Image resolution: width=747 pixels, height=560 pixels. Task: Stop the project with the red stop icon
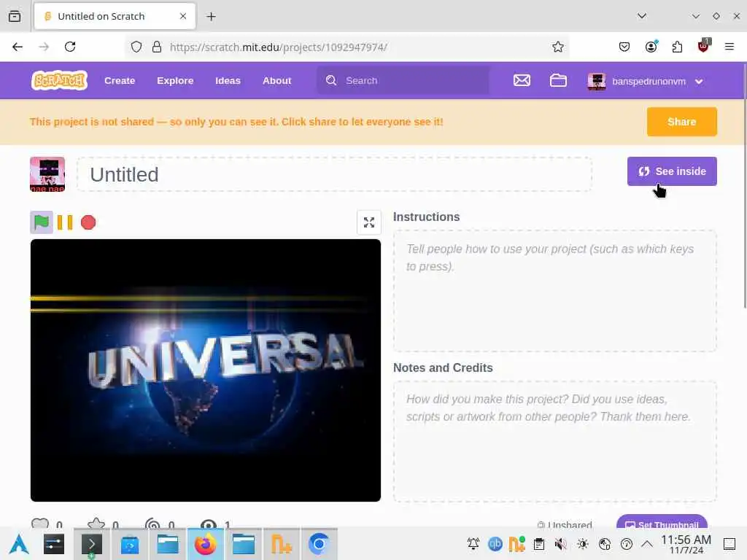pos(88,222)
